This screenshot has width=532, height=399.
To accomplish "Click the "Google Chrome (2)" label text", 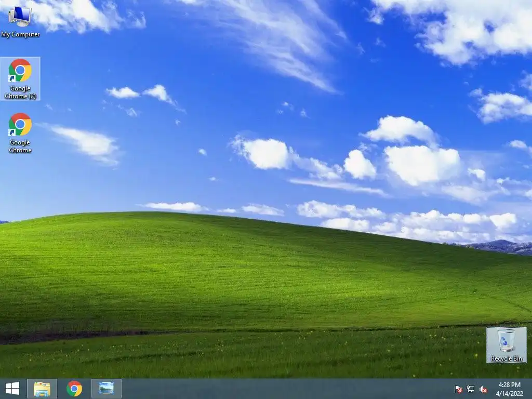I will tap(20, 92).
